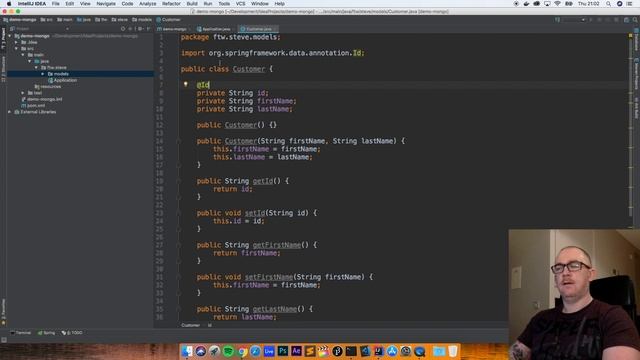Collapse the demo-mongo root folder
640x360 pixels.
[10, 36]
